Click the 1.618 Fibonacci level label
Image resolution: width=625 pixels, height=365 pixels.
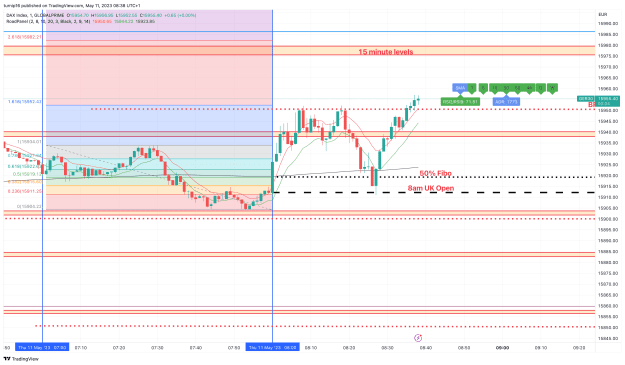pyautogui.click(x=24, y=102)
